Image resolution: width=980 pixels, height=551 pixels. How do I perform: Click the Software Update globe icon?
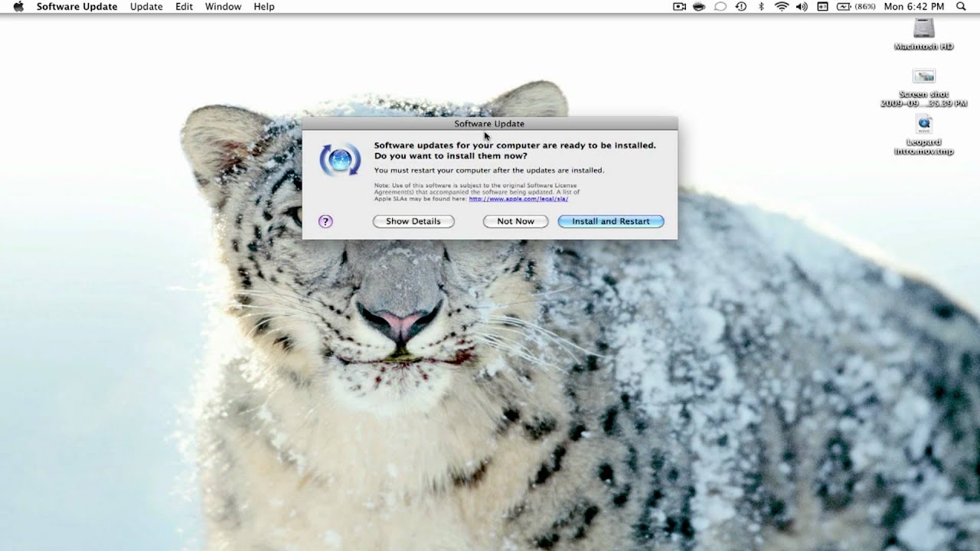click(x=340, y=160)
